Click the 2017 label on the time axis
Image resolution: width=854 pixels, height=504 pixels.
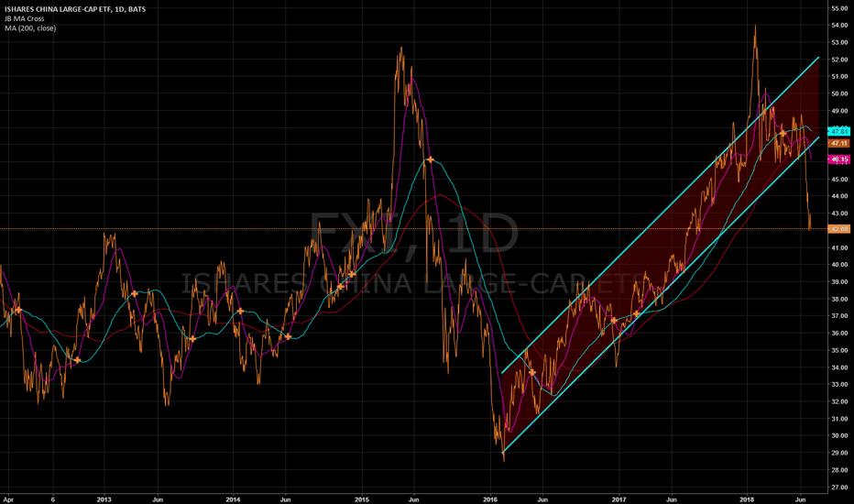tap(619, 499)
